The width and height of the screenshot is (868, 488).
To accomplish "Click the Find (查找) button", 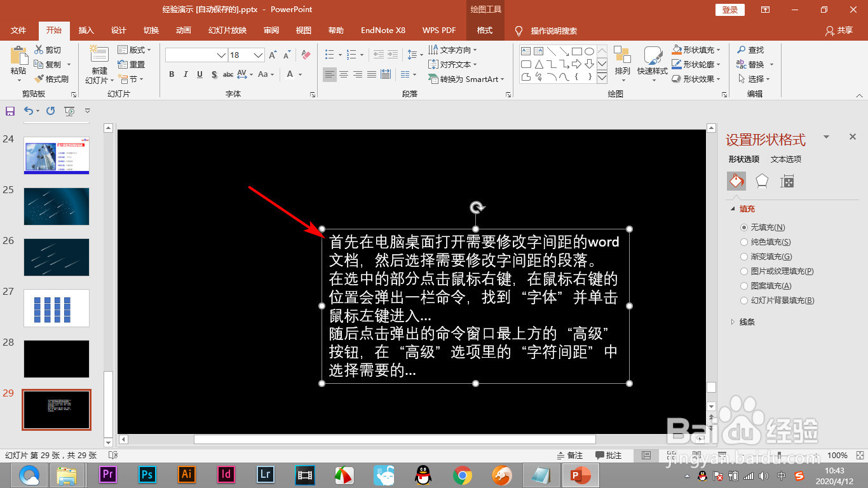I will pos(750,50).
